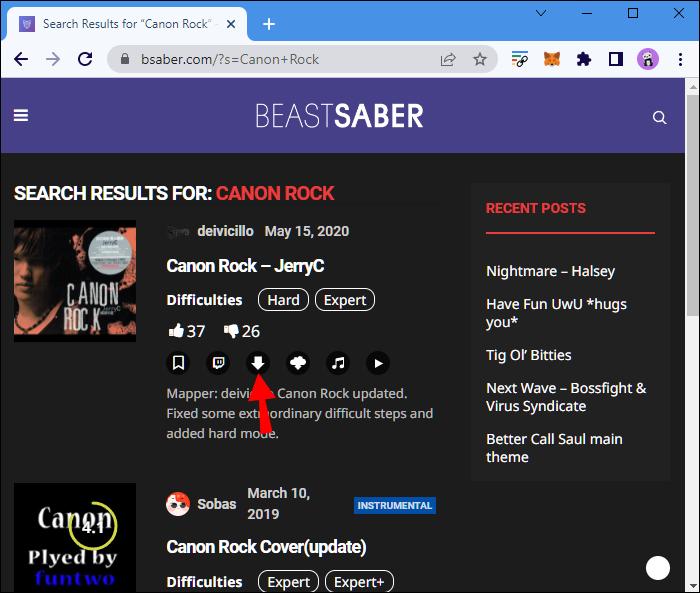Open the BeastSaber hamburger menu

point(21,116)
